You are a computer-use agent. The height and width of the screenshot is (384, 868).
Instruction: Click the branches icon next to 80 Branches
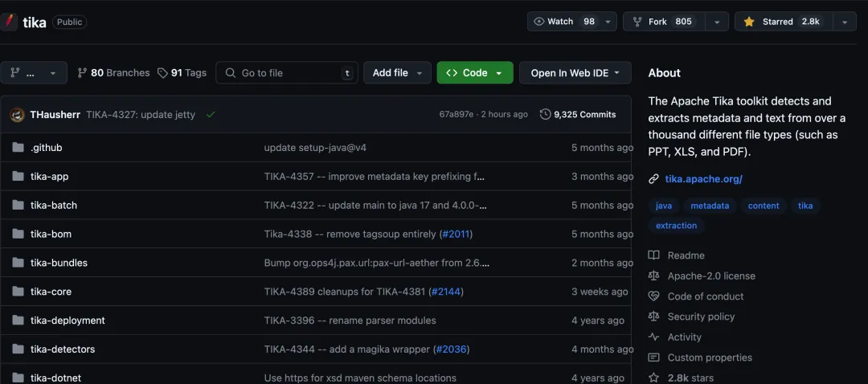(x=82, y=72)
